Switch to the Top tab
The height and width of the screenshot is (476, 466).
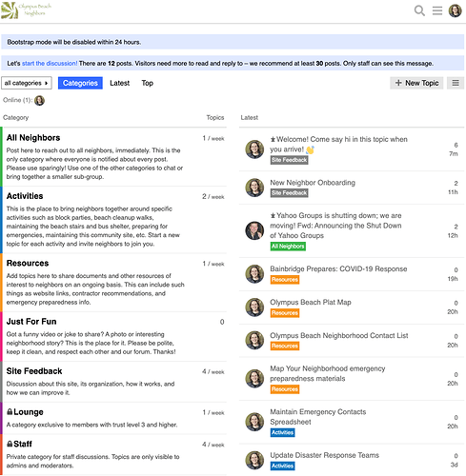pos(148,83)
